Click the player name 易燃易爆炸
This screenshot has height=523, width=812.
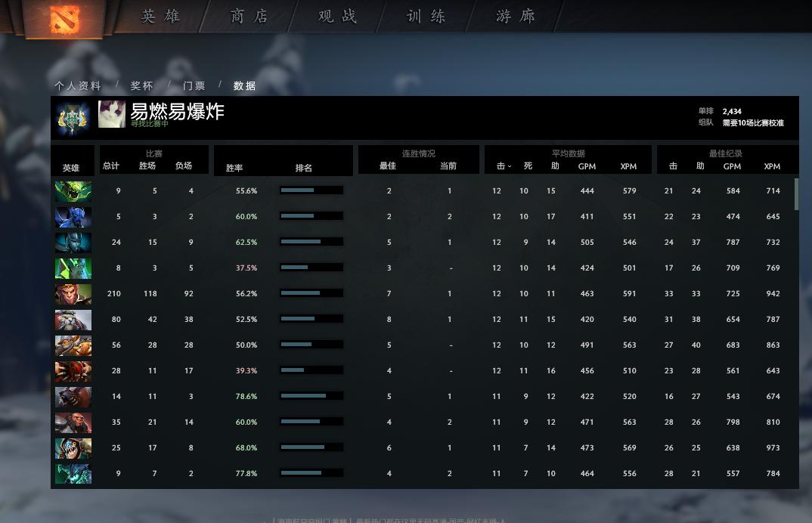(x=177, y=111)
